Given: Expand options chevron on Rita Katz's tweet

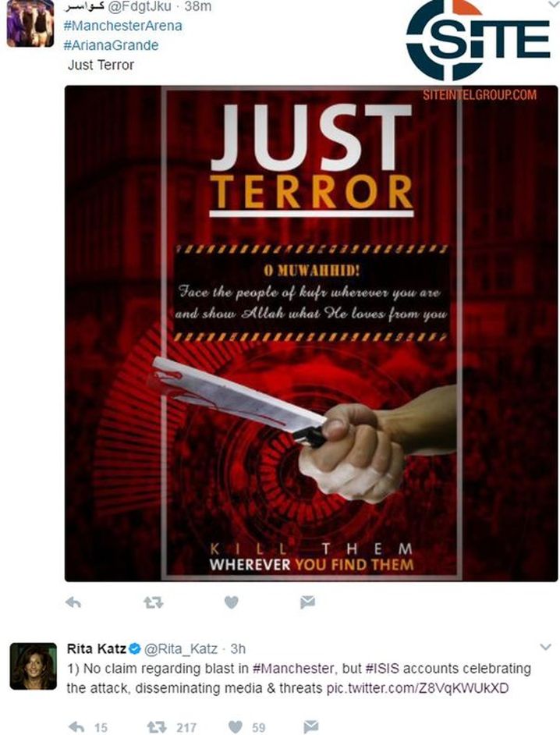Looking at the screenshot, I should tap(545, 648).
